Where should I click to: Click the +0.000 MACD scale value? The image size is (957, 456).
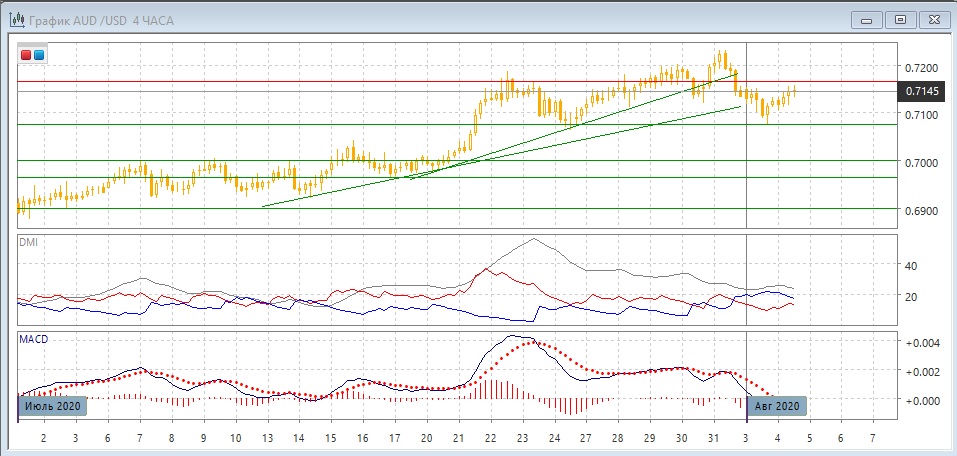922,400
